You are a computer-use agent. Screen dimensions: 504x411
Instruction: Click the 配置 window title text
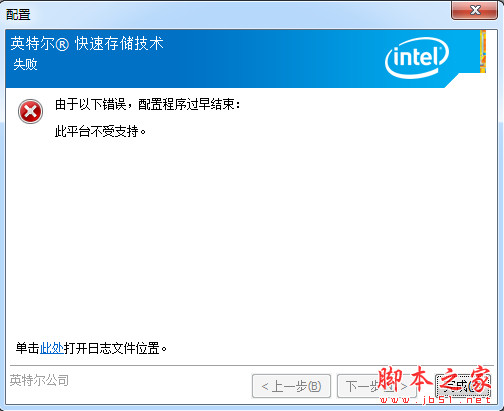pos(18,14)
